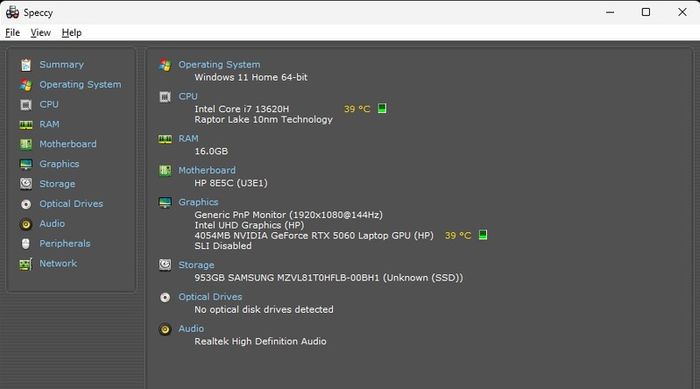This screenshot has width=700, height=389.
Task: Click the Storage drive icon in sidebar
Action: coord(26,184)
